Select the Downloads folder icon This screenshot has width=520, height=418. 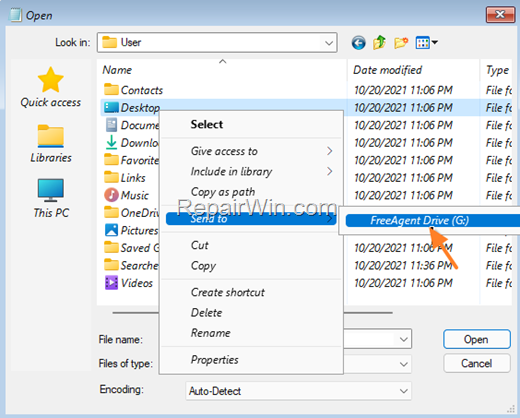[x=111, y=143]
